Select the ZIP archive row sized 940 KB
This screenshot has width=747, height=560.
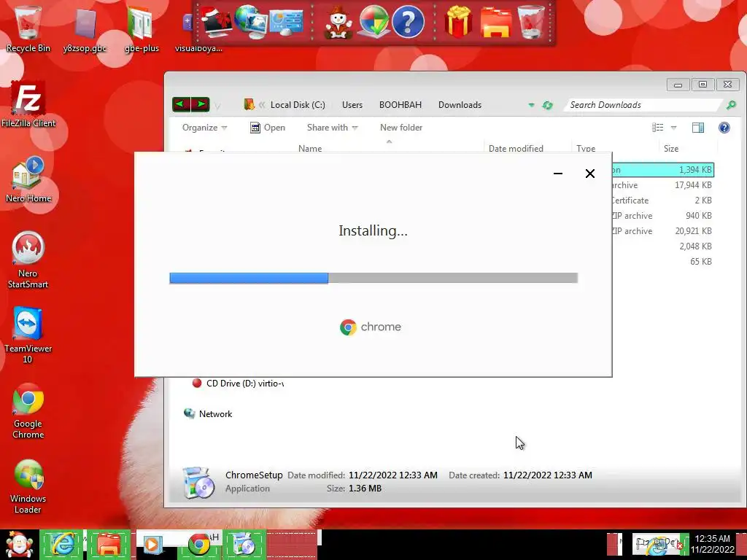tap(662, 216)
